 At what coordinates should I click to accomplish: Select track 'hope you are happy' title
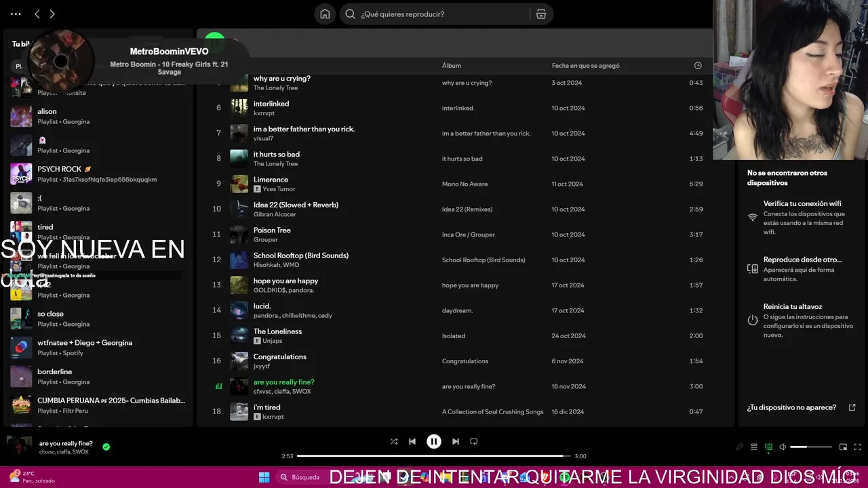(285, 281)
